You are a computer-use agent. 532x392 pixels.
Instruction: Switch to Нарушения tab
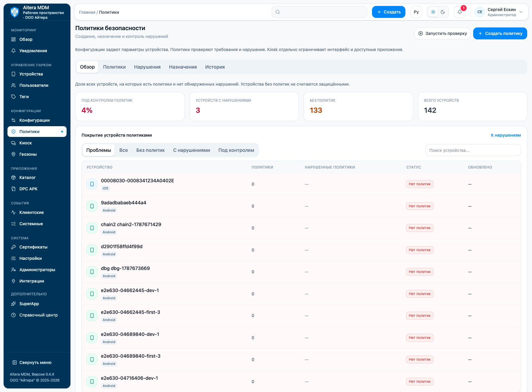click(x=147, y=67)
